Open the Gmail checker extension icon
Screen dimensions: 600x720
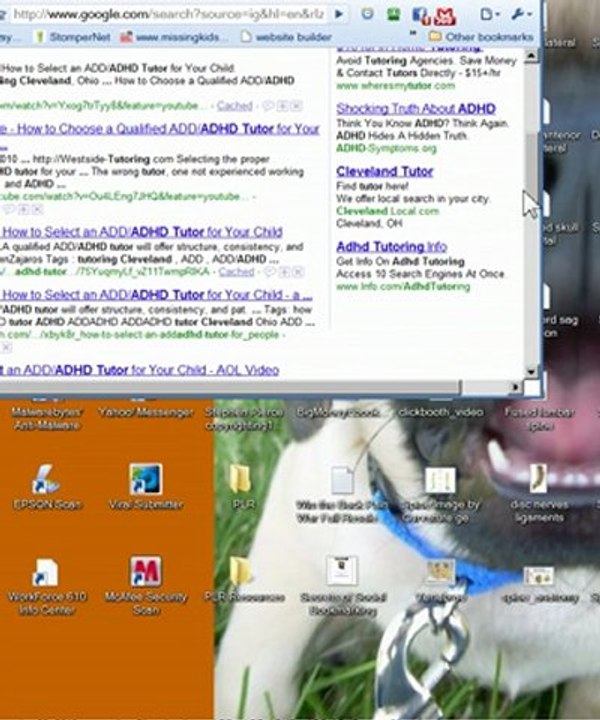coord(444,16)
